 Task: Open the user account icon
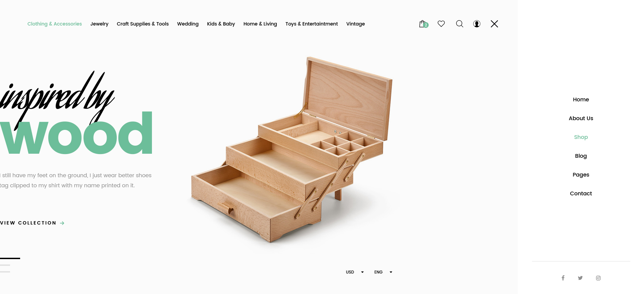pyautogui.click(x=477, y=24)
